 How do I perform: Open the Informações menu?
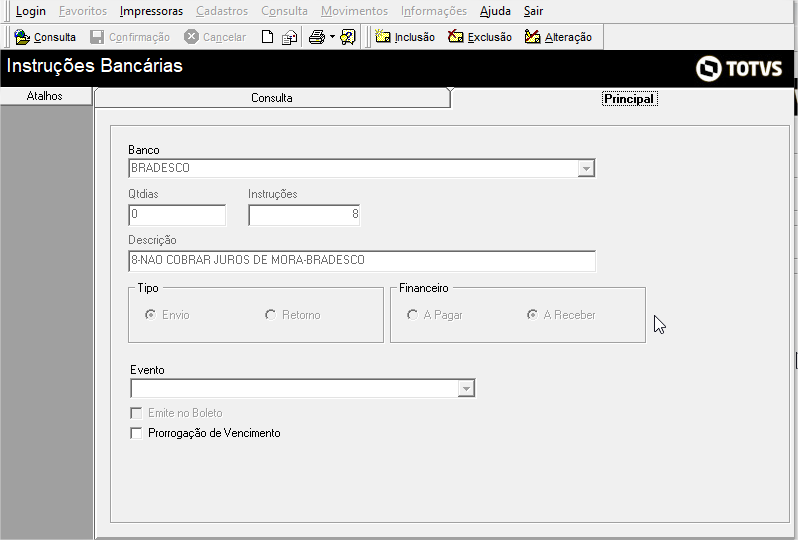434,11
